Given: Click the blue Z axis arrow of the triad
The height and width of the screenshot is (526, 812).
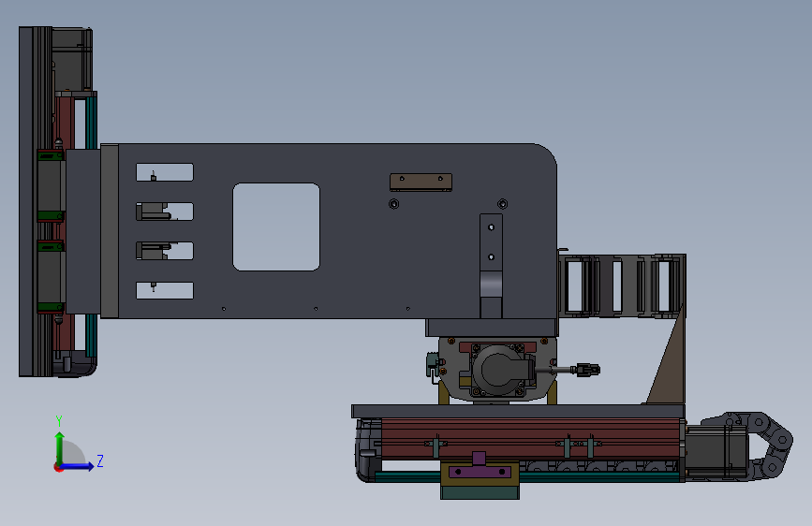Looking at the screenshot, I should click(x=77, y=466).
